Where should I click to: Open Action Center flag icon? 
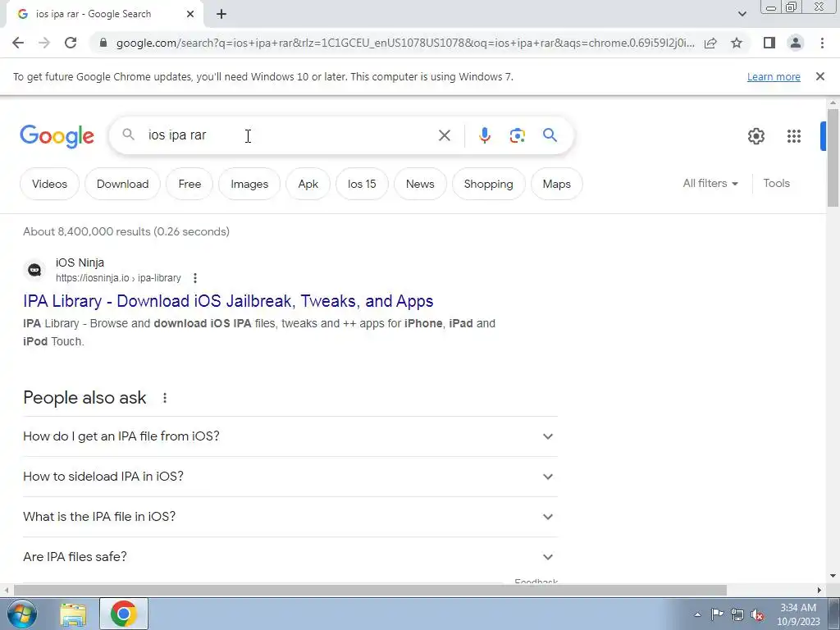click(717, 614)
